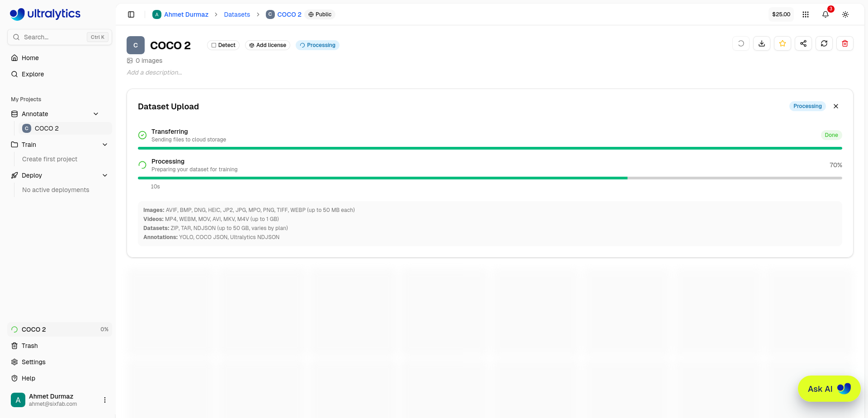Click the Processing status badge in header
Image resolution: width=868 pixels, height=418 pixels.
coord(317,45)
